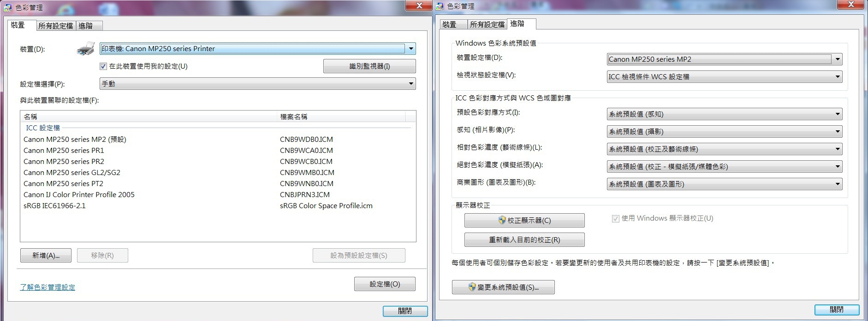Open the 裝置 printer selection dropdown

coord(257,48)
